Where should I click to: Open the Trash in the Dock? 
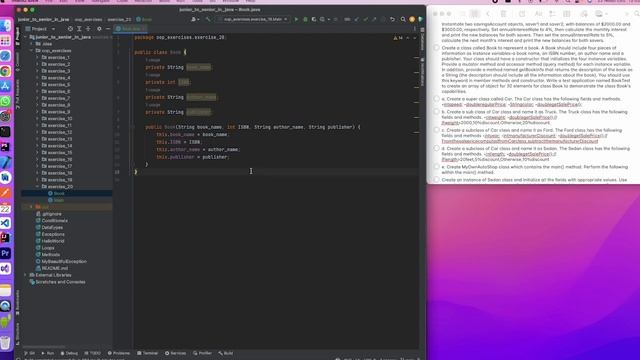tap(5, 342)
